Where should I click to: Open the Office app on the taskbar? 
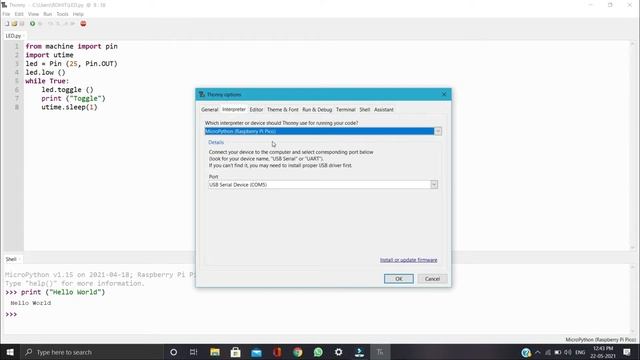click(x=277, y=352)
